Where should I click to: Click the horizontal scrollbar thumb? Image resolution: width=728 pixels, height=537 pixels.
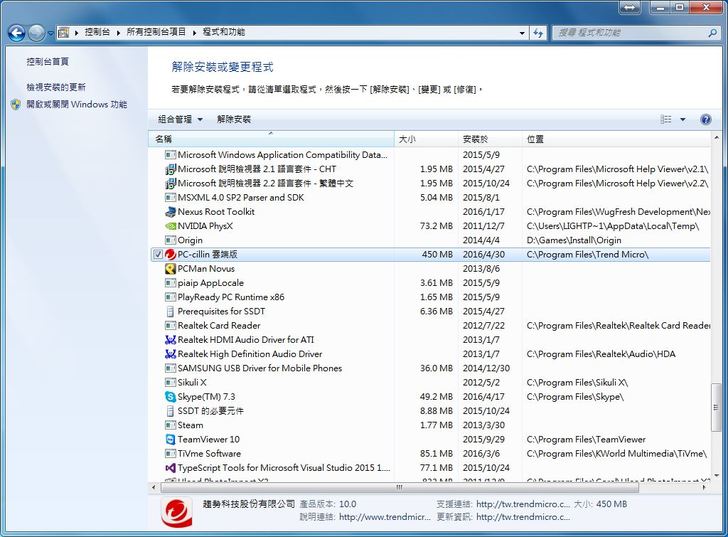400,487
